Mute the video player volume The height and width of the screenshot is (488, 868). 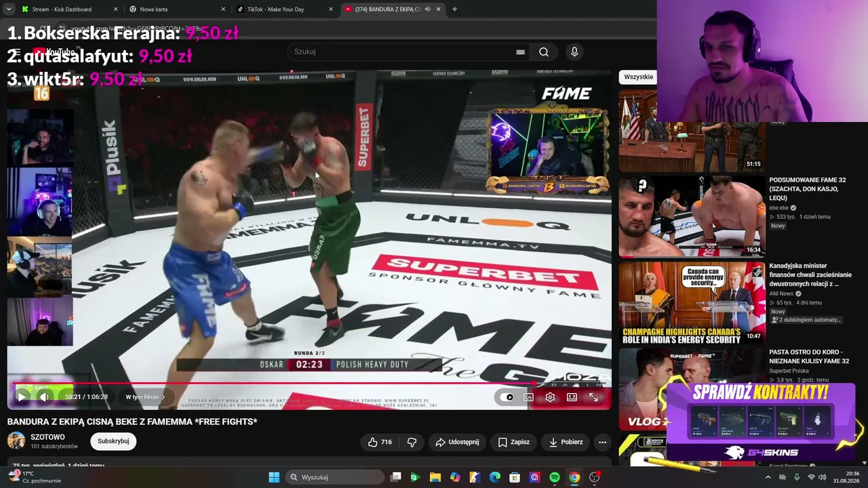(44, 397)
